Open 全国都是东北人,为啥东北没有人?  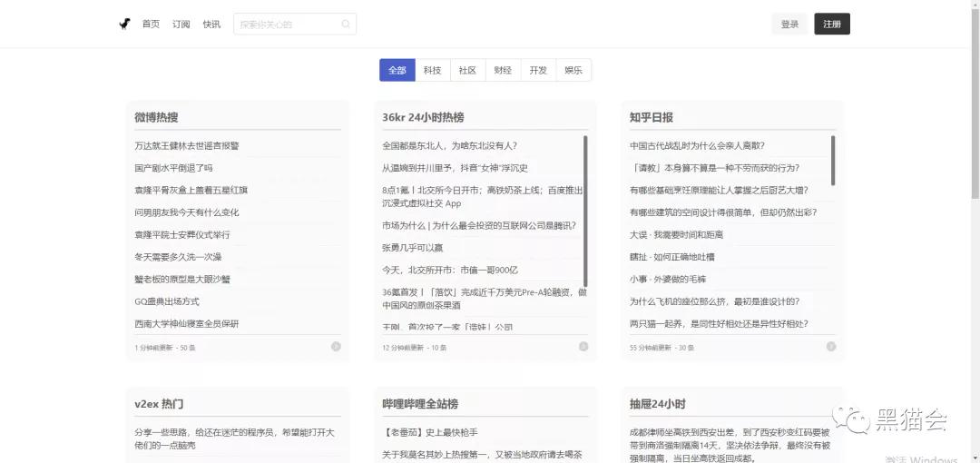point(450,146)
